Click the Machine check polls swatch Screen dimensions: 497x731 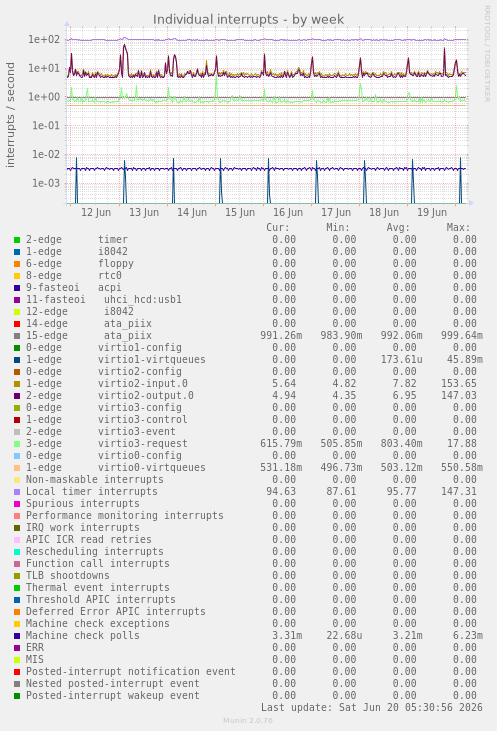point(17,636)
